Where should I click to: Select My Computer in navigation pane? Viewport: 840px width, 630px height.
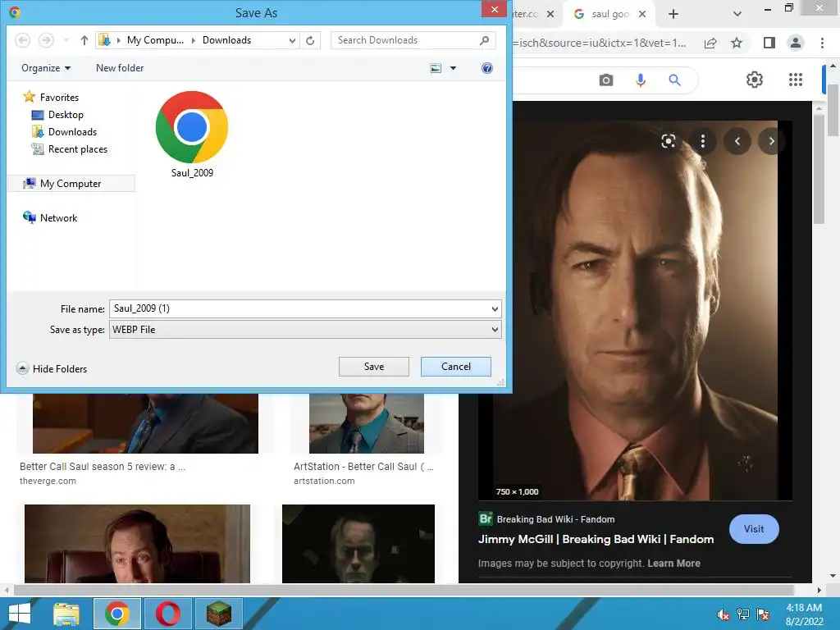tap(71, 184)
